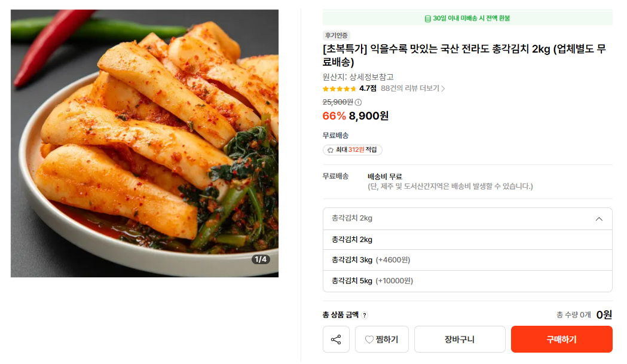Viewport: 627px width, 364px height.
Task: Click the 30일 이내 미배송 시 전액 환불 banner
Action: [x=467, y=18]
